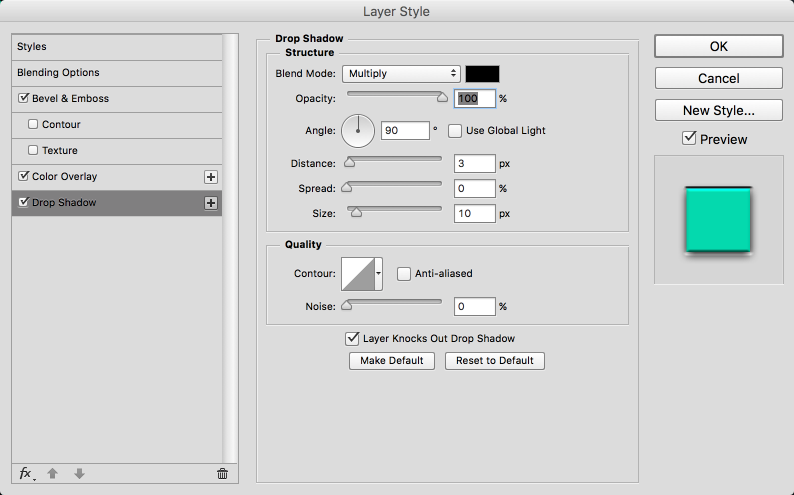Toggle Use Global Light checkbox
794x495 pixels.
point(455,131)
